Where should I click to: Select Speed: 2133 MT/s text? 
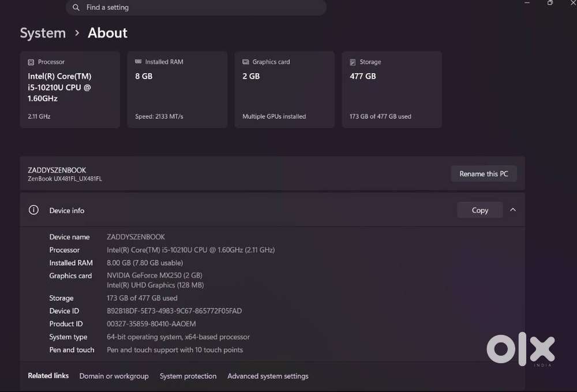pos(159,116)
